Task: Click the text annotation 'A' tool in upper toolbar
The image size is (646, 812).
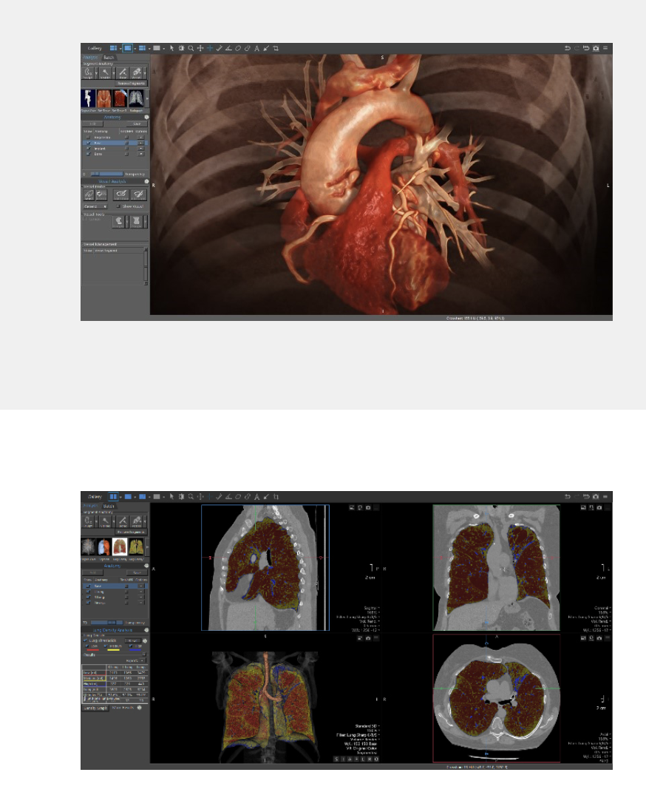Action: tap(256, 48)
